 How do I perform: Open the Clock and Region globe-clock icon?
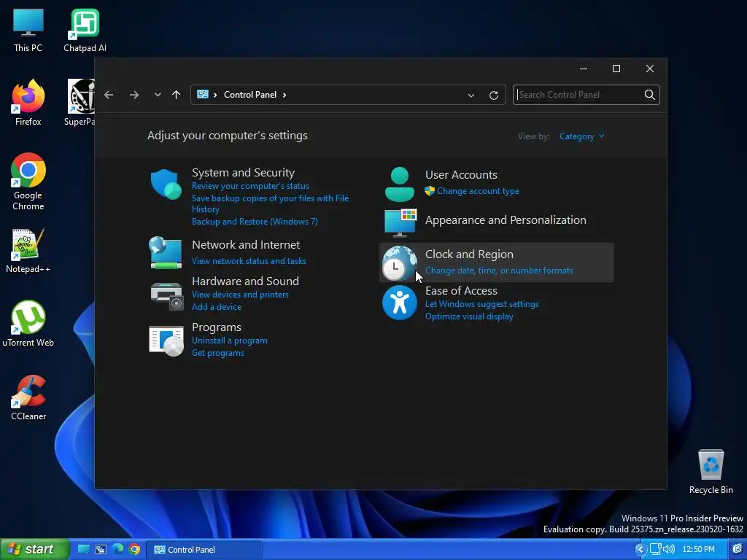tap(399, 262)
